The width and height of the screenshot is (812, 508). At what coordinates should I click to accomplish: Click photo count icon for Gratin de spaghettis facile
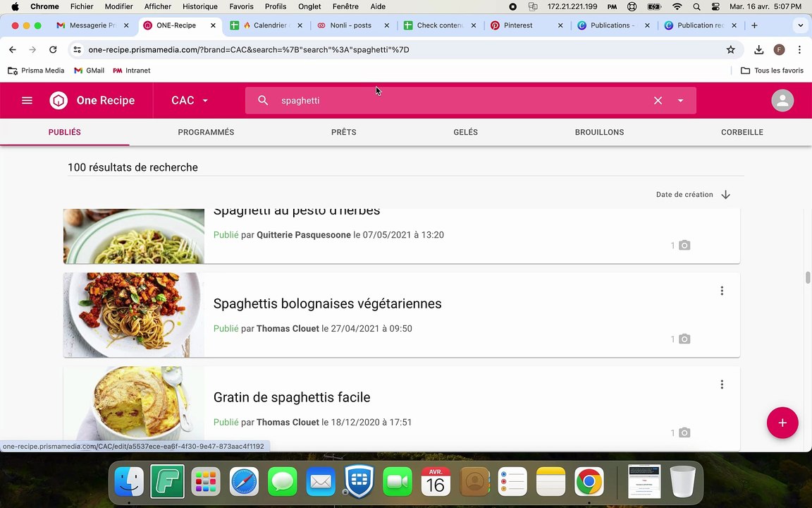(x=684, y=433)
